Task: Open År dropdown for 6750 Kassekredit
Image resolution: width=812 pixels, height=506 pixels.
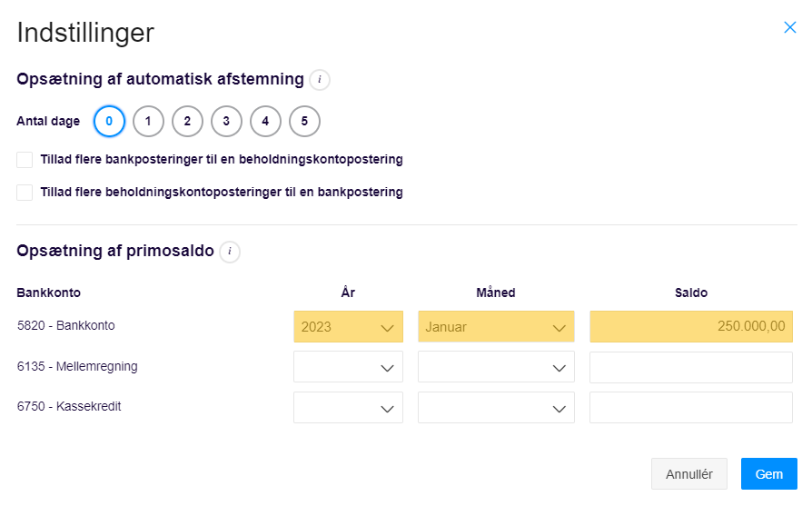Action: (x=348, y=407)
